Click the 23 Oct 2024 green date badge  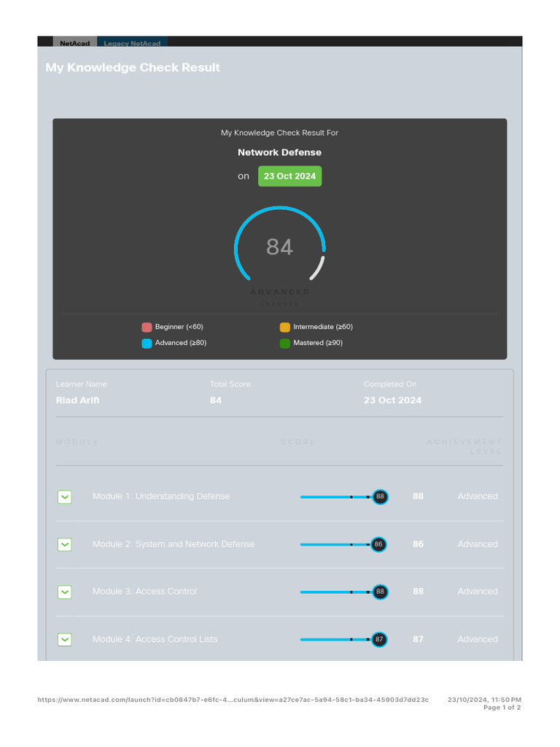(289, 177)
